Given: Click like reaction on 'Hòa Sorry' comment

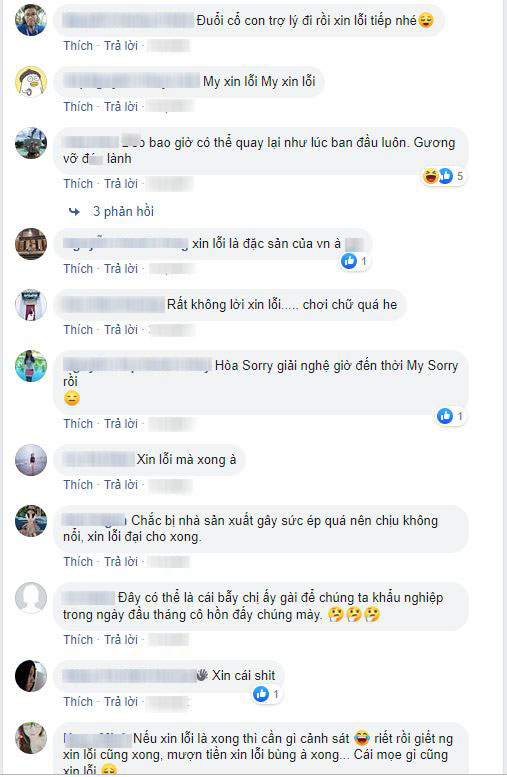Looking at the screenshot, I should click(x=445, y=416).
